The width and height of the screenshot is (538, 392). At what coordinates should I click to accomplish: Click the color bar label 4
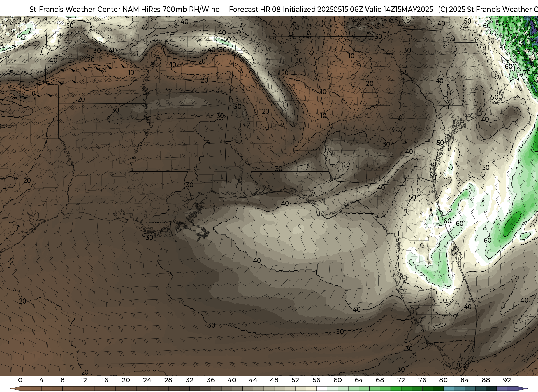pos(41,380)
